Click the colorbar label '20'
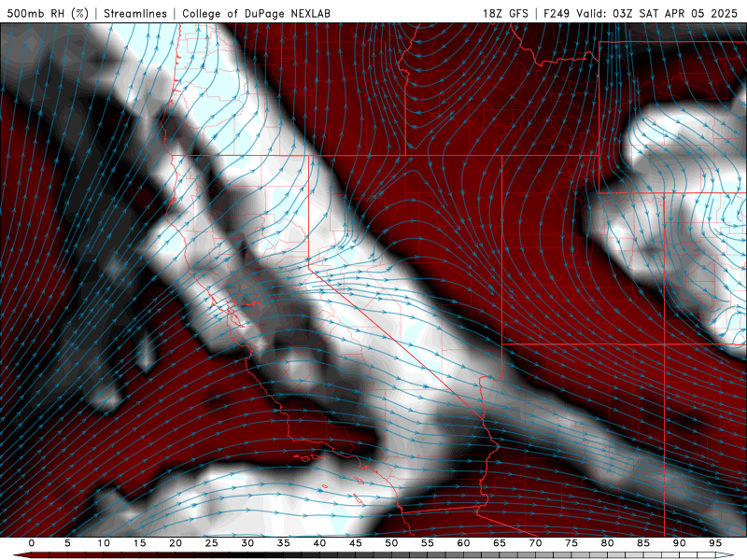This screenshot has height=560, width=747. (x=176, y=543)
